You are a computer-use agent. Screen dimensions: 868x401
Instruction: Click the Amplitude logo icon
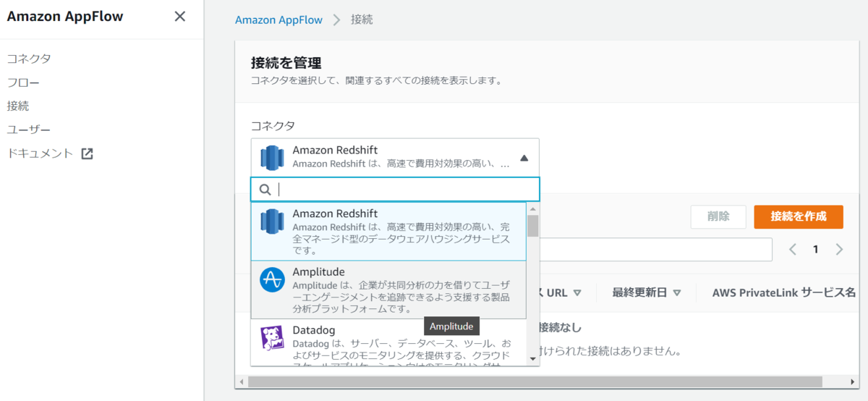[x=273, y=279]
